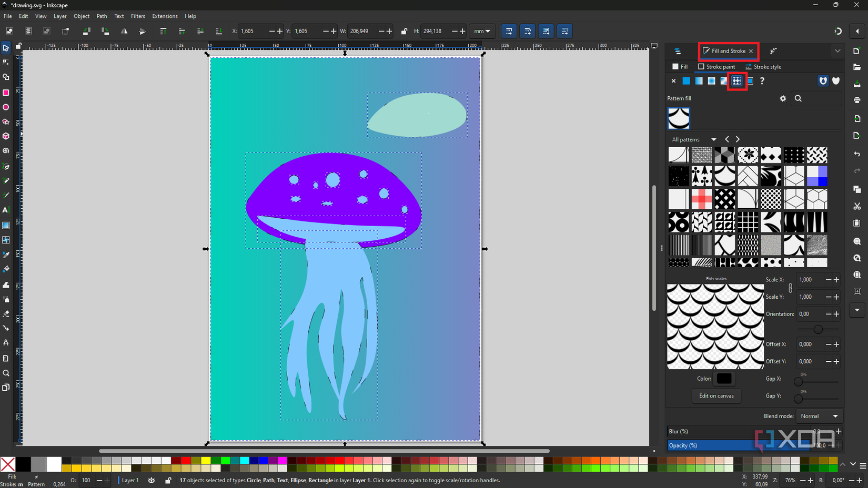Click the Edit on canvas button

tap(716, 396)
